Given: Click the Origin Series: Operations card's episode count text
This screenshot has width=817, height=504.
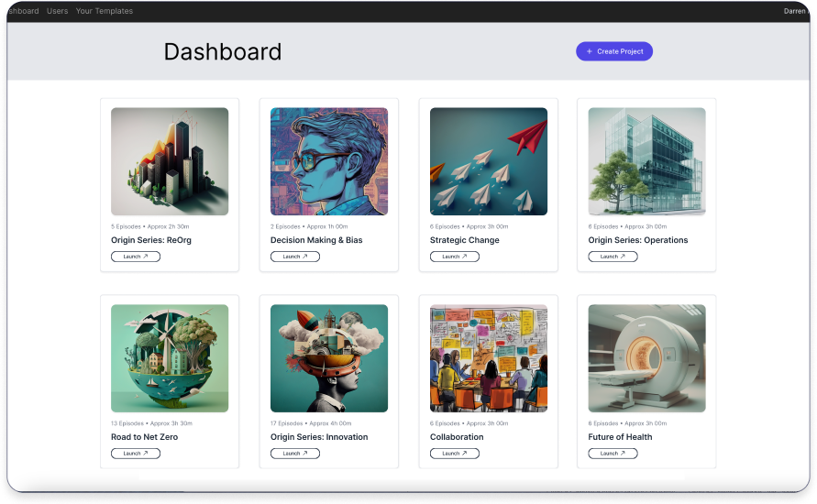Looking at the screenshot, I should (627, 226).
